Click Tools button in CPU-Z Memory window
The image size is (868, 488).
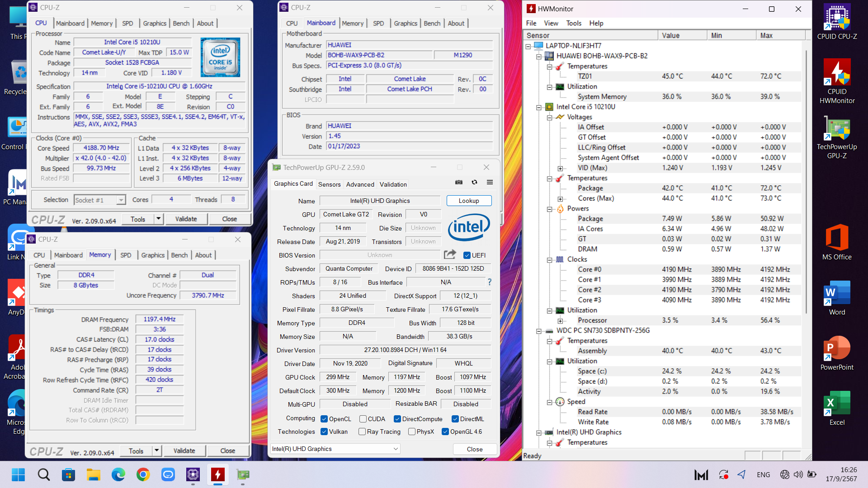(136, 450)
